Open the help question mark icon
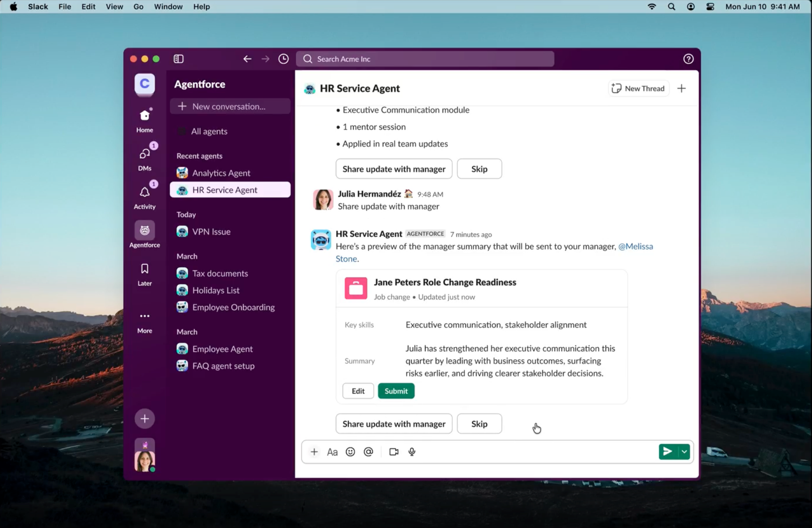The image size is (812, 528). [688, 59]
